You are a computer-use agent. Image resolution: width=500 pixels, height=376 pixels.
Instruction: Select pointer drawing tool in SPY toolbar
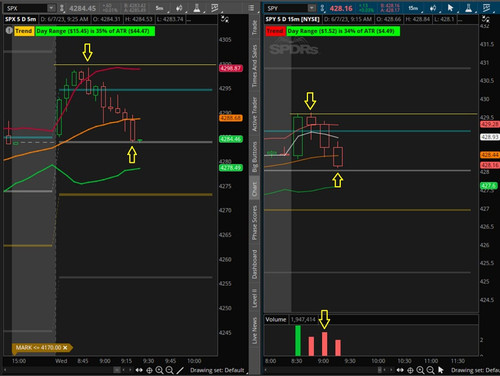pos(451,8)
